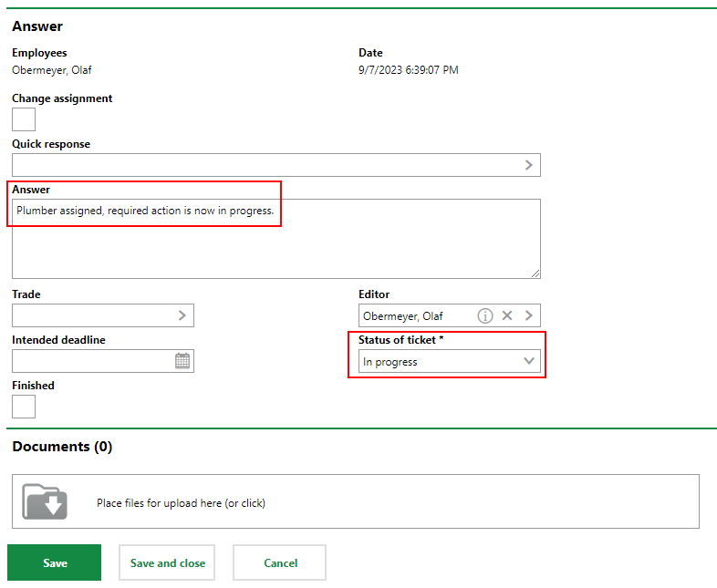Click Save and close button

(x=168, y=563)
